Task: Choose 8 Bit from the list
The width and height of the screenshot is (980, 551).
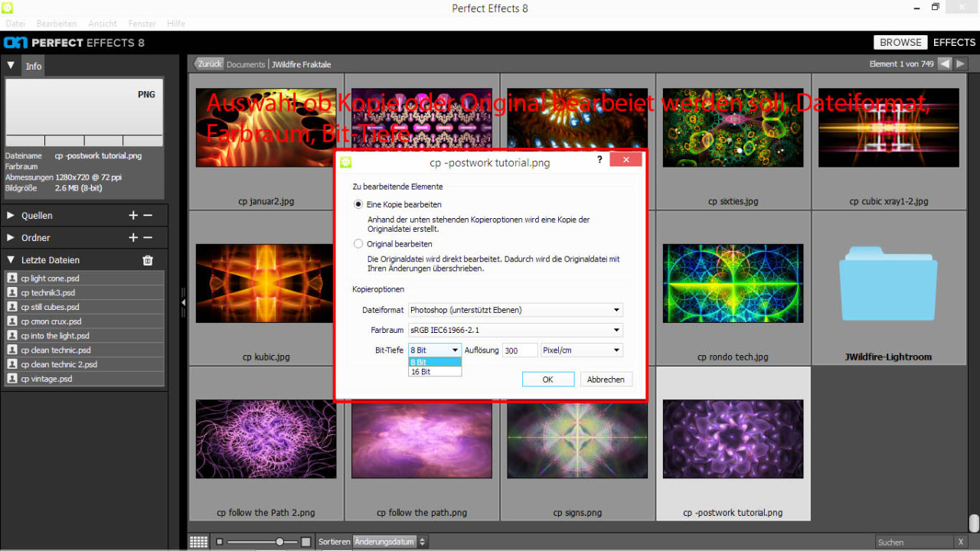Action: pos(435,362)
